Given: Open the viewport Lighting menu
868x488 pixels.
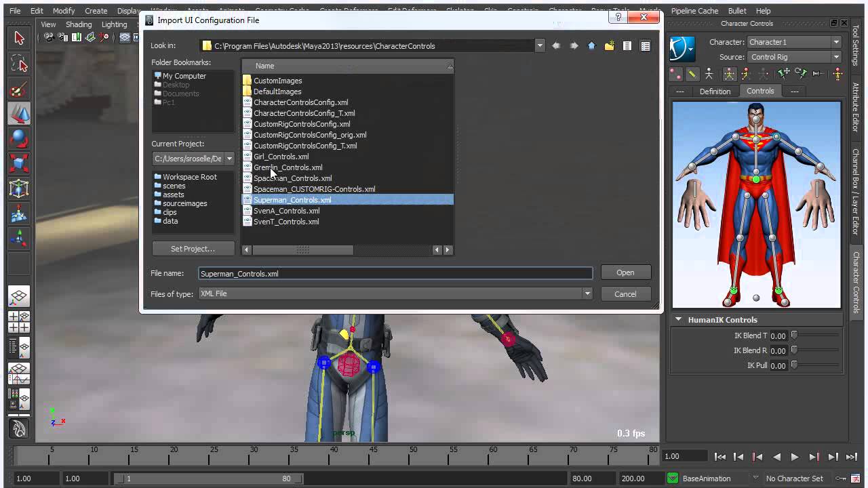Looking at the screenshot, I should (x=115, y=24).
